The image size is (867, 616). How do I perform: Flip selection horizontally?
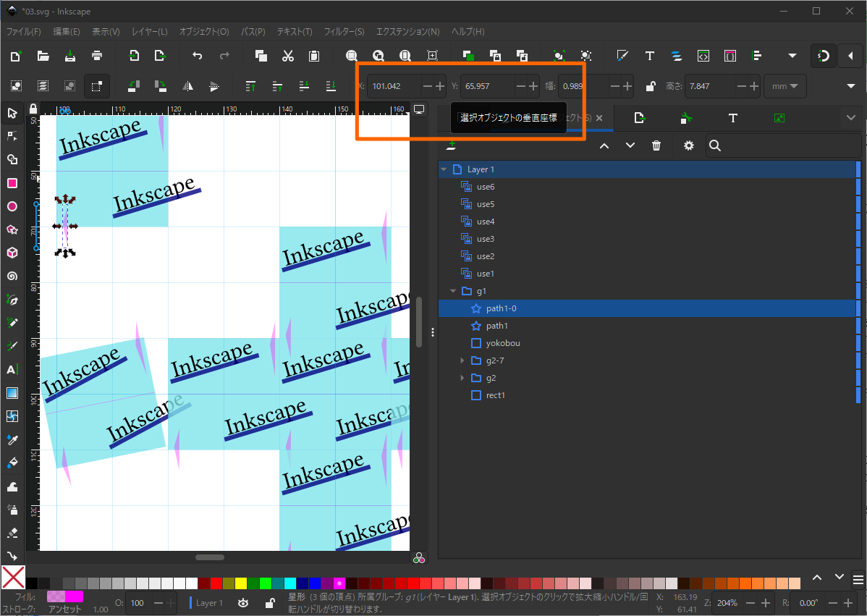click(x=188, y=86)
